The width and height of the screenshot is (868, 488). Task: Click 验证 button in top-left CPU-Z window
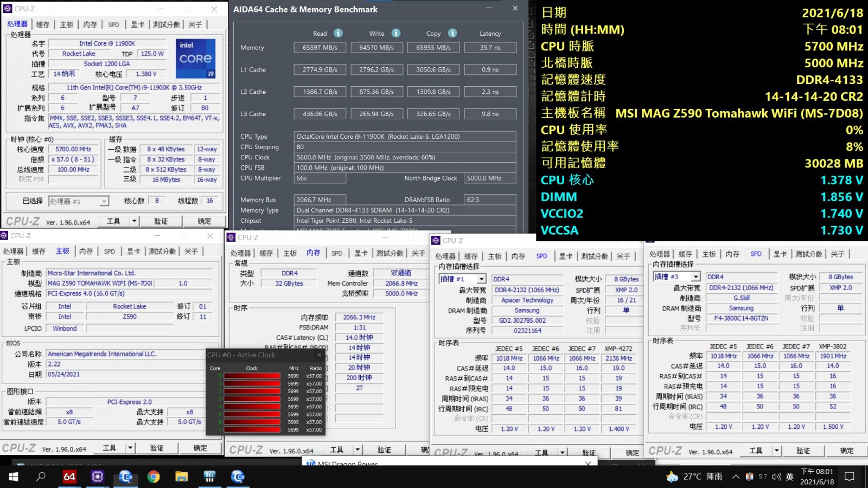pos(161,221)
